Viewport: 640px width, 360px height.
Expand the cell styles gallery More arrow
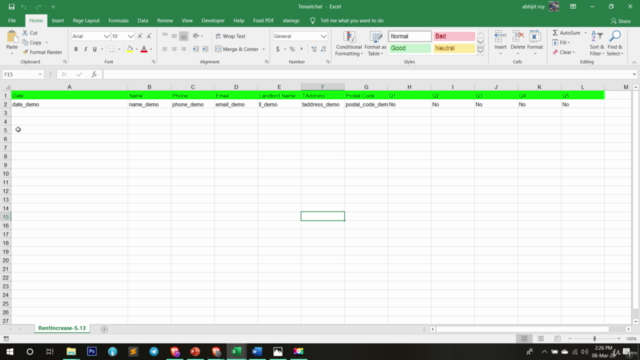pyautogui.click(x=480, y=51)
